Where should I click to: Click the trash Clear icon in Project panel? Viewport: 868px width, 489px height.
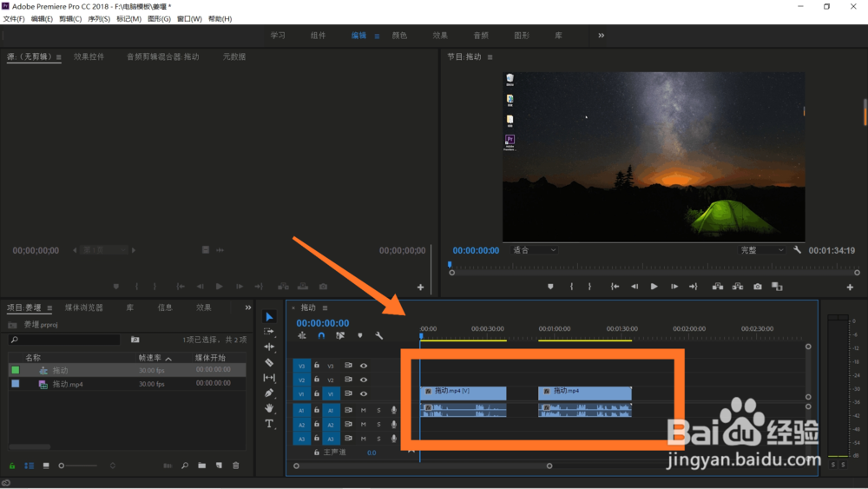[236, 466]
